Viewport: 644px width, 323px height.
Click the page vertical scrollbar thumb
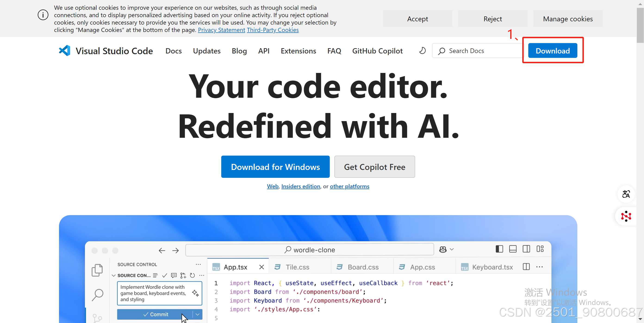[640, 25]
